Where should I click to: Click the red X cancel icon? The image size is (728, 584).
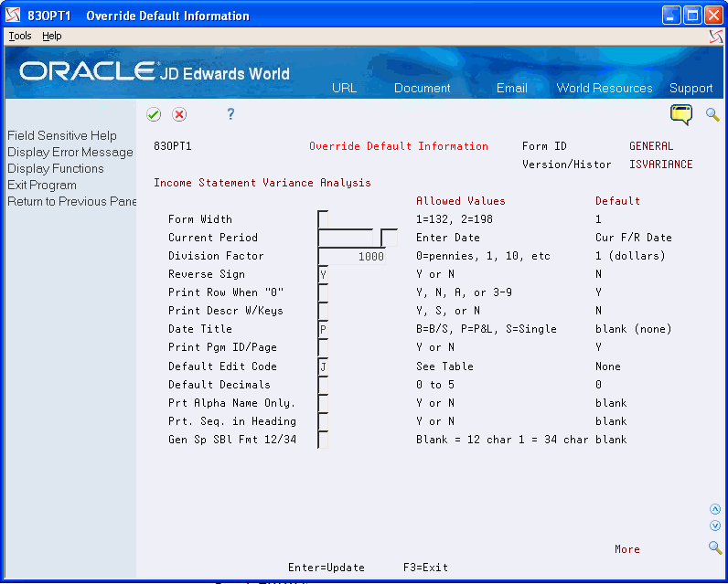click(179, 114)
